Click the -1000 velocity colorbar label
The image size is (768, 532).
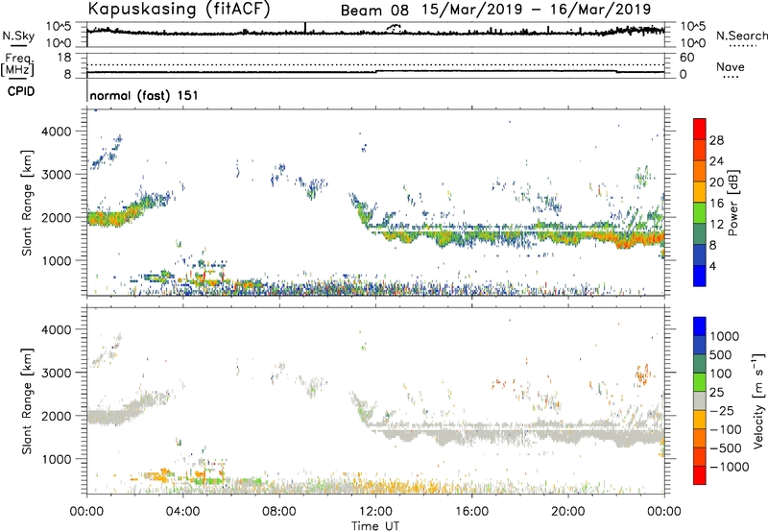click(730, 467)
